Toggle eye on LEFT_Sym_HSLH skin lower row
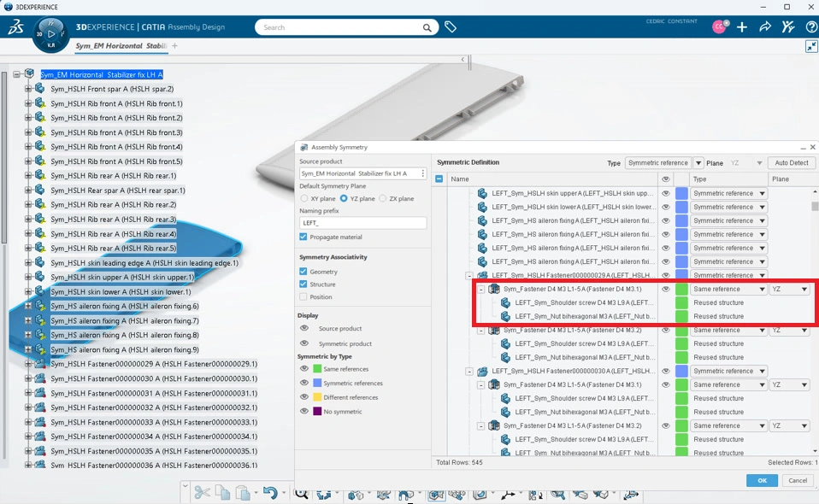The image size is (819, 504). [x=666, y=207]
